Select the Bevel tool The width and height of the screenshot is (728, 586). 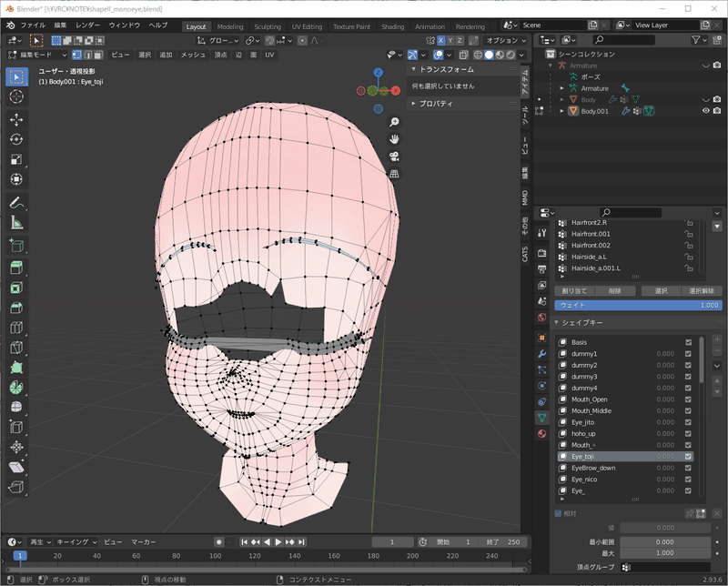pyautogui.click(x=16, y=308)
